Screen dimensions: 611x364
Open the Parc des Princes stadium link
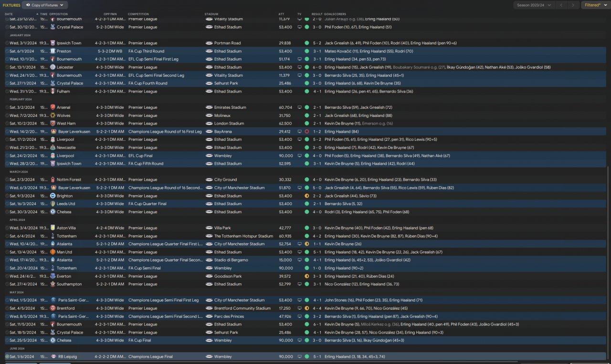coord(229,316)
